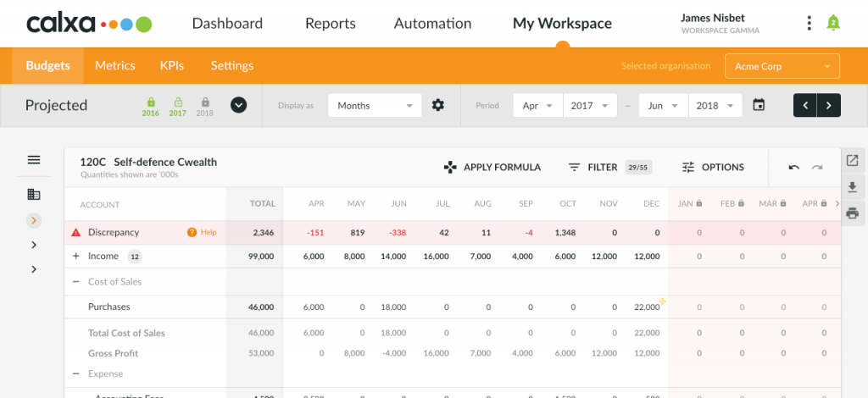The height and width of the screenshot is (398, 868).
Task: Toggle the 2018 budget lock
Action: [x=205, y=106]
